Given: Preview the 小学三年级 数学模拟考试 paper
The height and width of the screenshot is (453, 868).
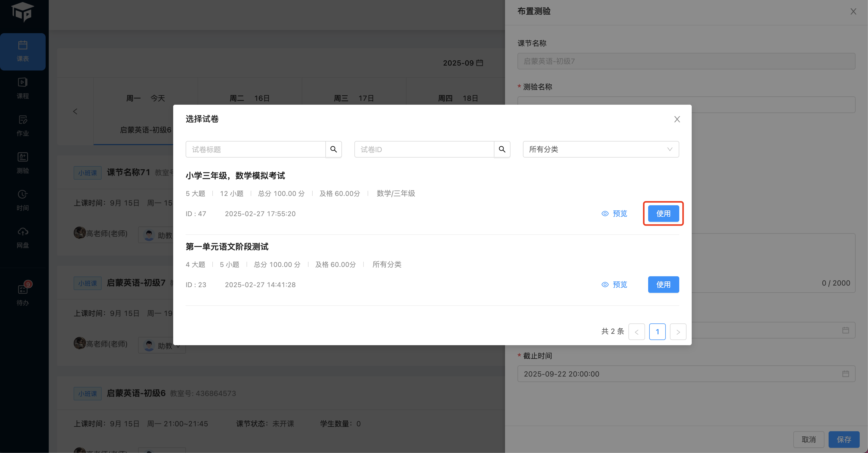Looking at the screenshot, I should pos(614,214).
